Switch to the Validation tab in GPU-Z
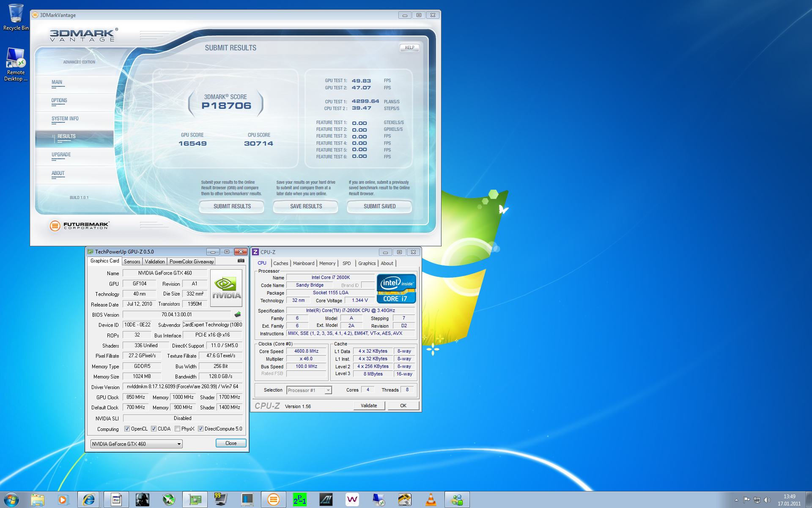The height and width of the screenshot is (508, 812). coord(155,262)
